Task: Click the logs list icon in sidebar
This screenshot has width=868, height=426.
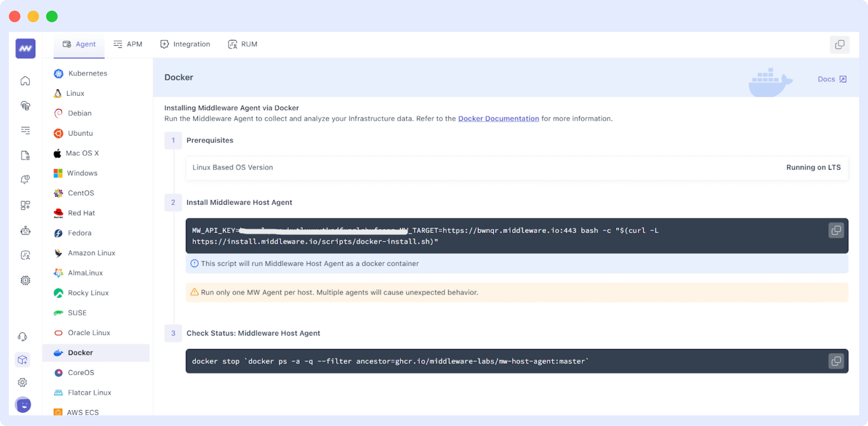Action: 25,130
